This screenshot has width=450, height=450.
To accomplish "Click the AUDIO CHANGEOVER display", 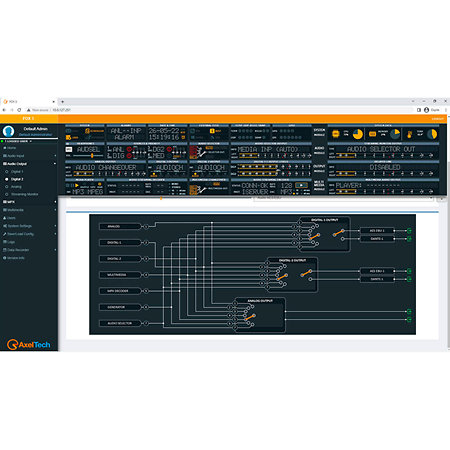I will coord(106,167).
